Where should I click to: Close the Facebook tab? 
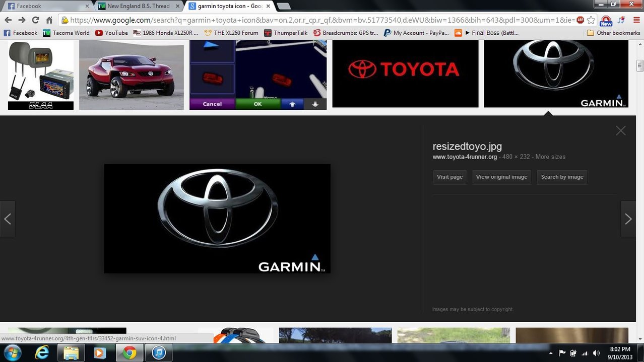(87, 6)
